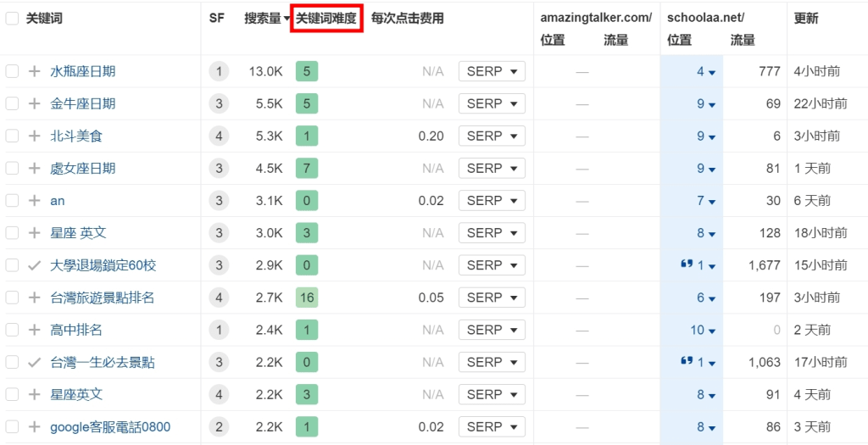
Task: Select the checkbox for keyword an
Action: (x=12, y=200)
